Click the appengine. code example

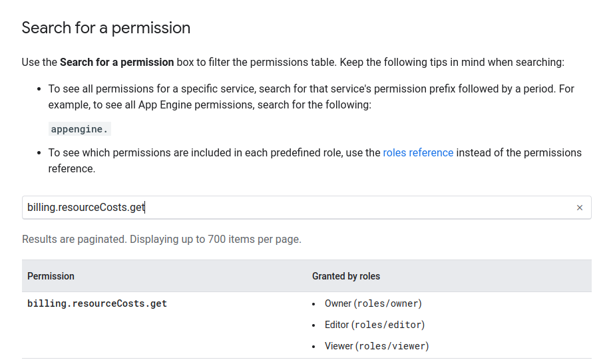pyautogui.click(x=79, y=129)
